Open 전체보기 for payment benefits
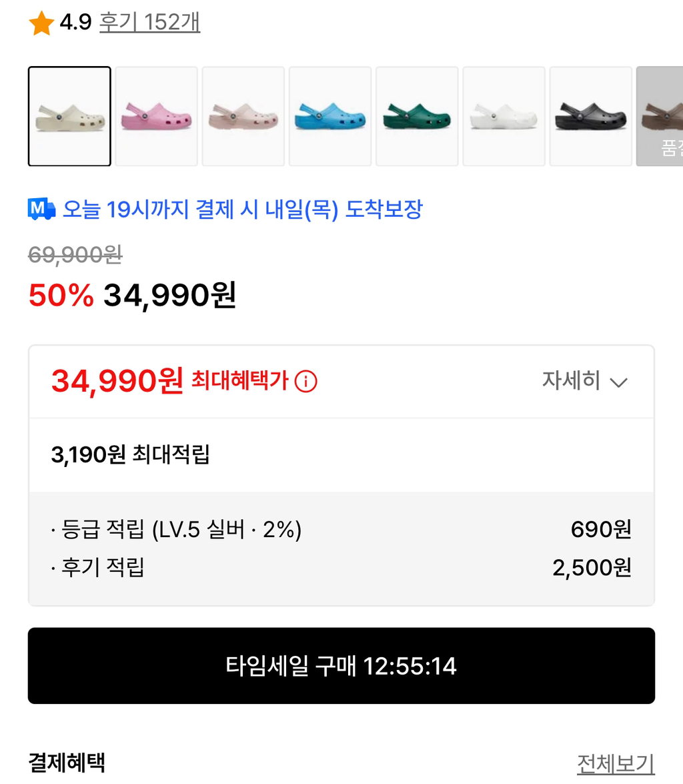 coord(616,763)
